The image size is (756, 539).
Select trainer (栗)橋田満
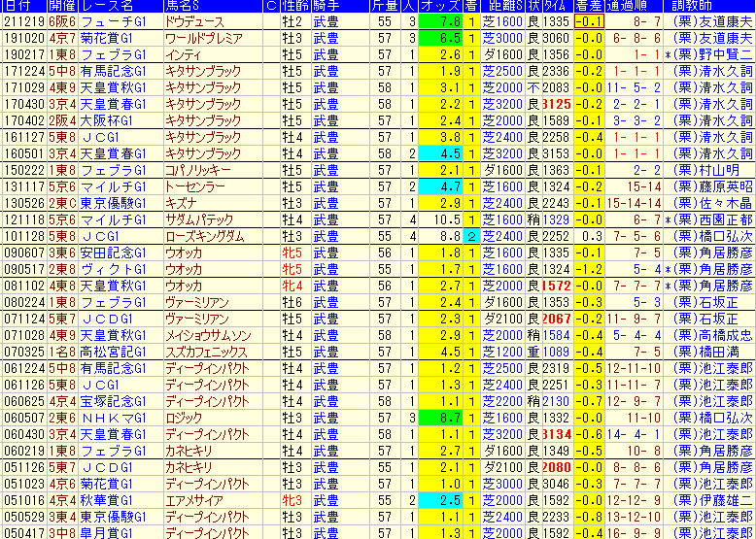[705, 352]
